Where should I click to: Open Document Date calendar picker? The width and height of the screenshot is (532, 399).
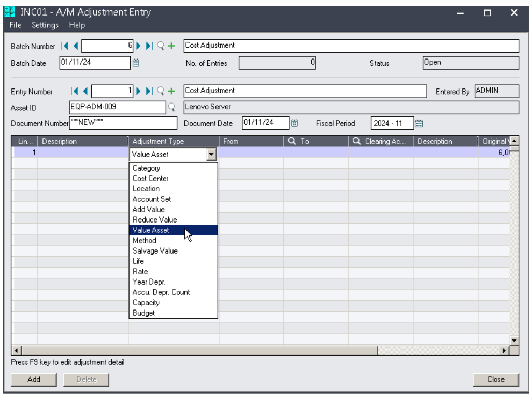click(294, 123)
